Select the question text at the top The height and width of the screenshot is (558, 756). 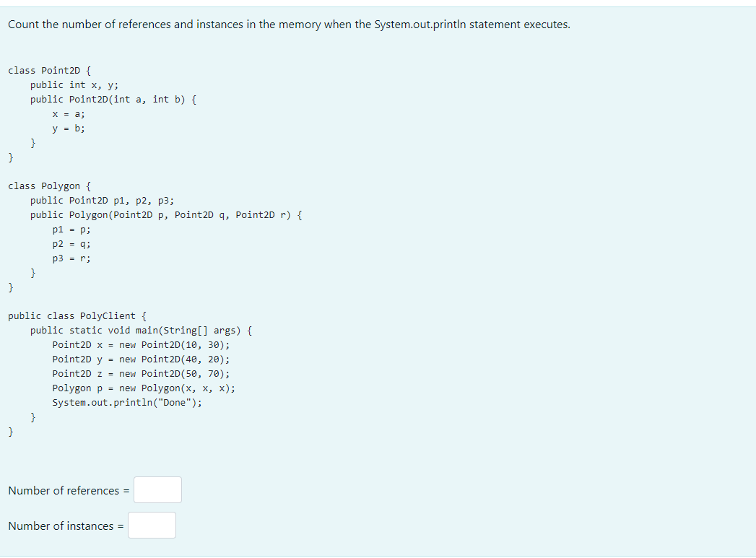click(288, 24)
